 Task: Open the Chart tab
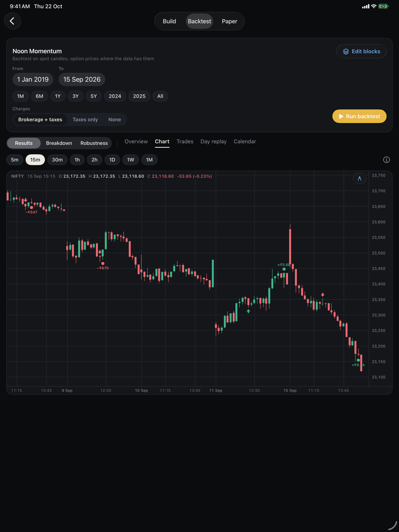[x=162, y=142]
